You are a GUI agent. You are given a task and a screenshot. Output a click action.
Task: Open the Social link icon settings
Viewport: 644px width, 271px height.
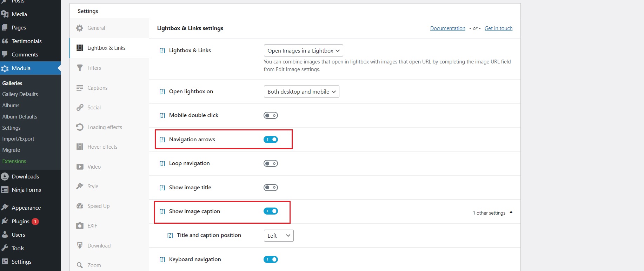(80, 107)
